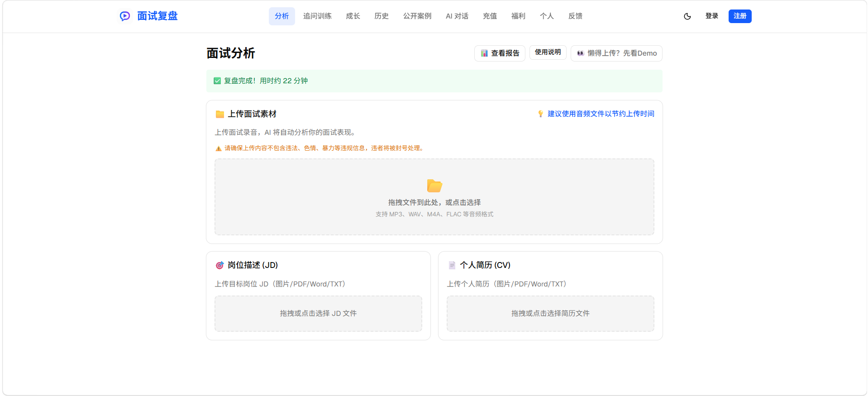Image resolution: width=868 pixels, height=396 pixels.
Task: Click 复盘完成！用时约 22 分钟 text
Action: point(266,81)
